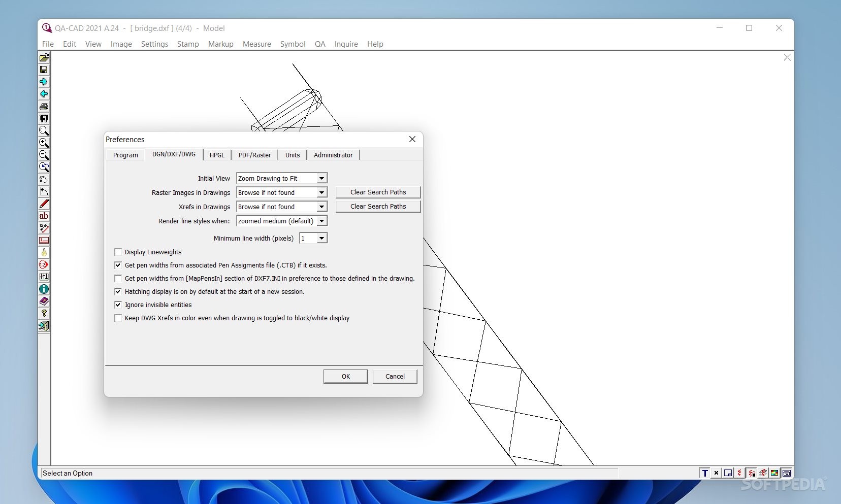Viewport: 841px width, 504px height.
Task: Click Clear Search Paths for Raster Images
Action: [378, 192]
